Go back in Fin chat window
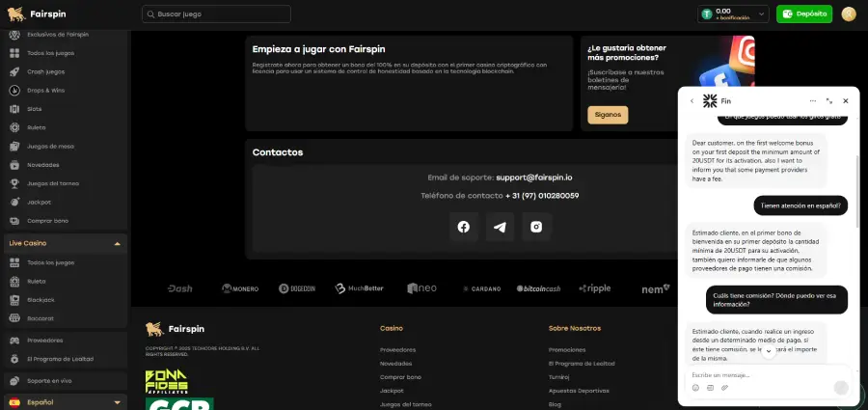This screenshot has width=868, height=410. [692, 101]
